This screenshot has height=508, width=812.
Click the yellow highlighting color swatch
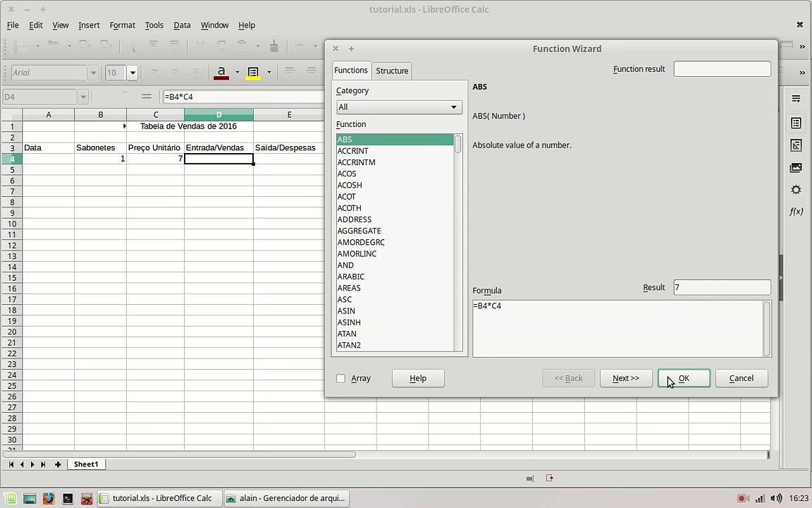[253, 73]
